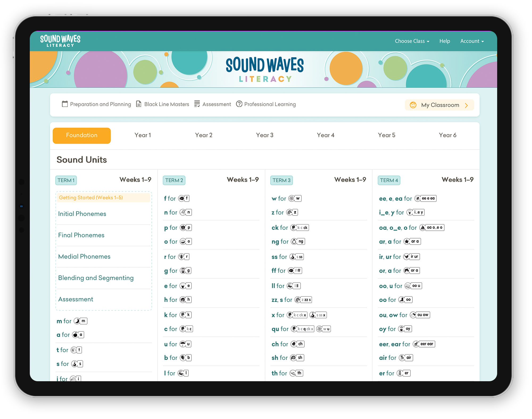The image size is (532, 419).
Task: Click the zebra icon for z sound
Action: (x=289, y=212)
